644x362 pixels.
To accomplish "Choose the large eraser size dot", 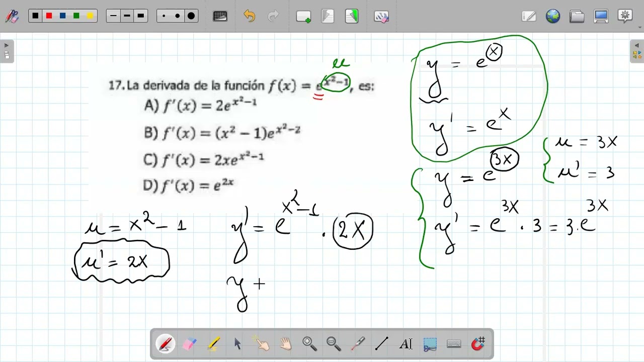I will point(191,16).
